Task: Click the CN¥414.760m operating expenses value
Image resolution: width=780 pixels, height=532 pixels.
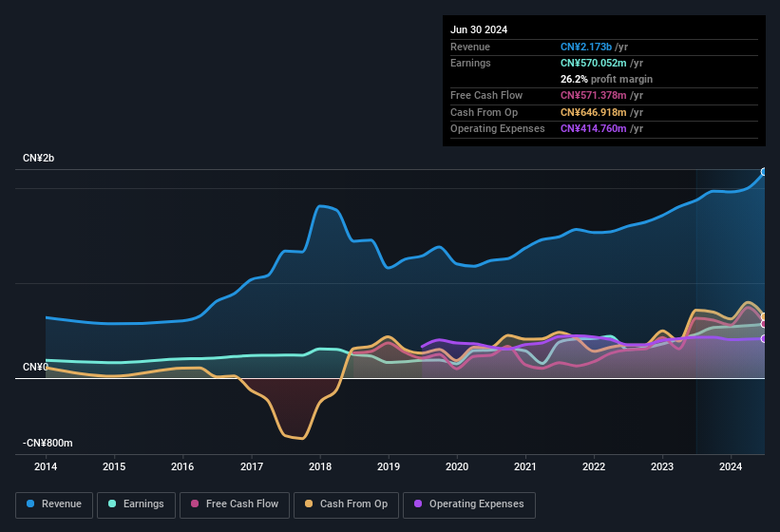Action: [x=594, y=129]
